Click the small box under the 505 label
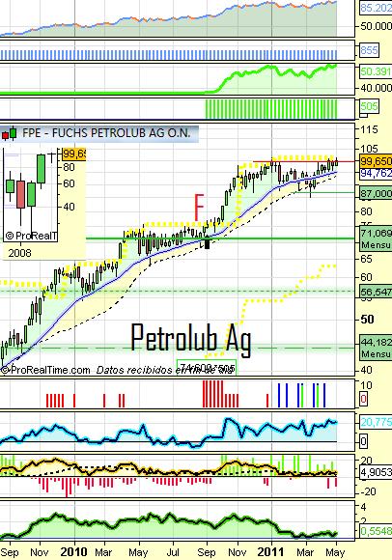 pyautogui.click(x=363, y=115)
